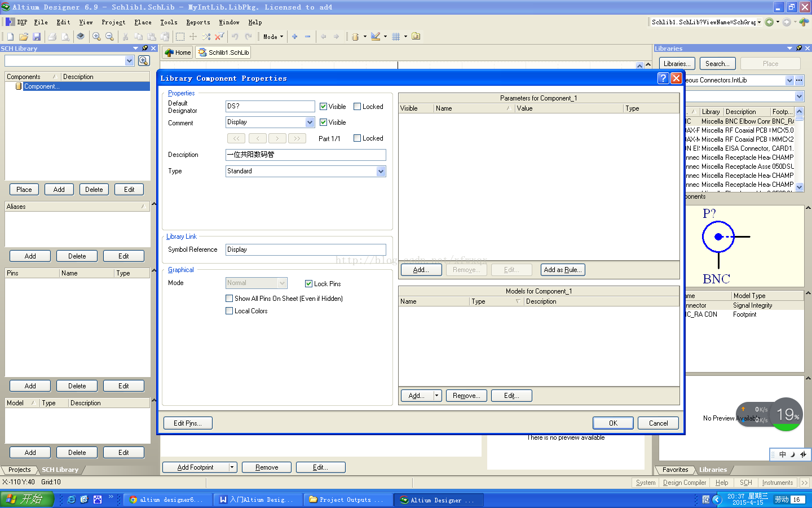Click the Clear Filter icon in toolbar

click(x=219, y=37)
